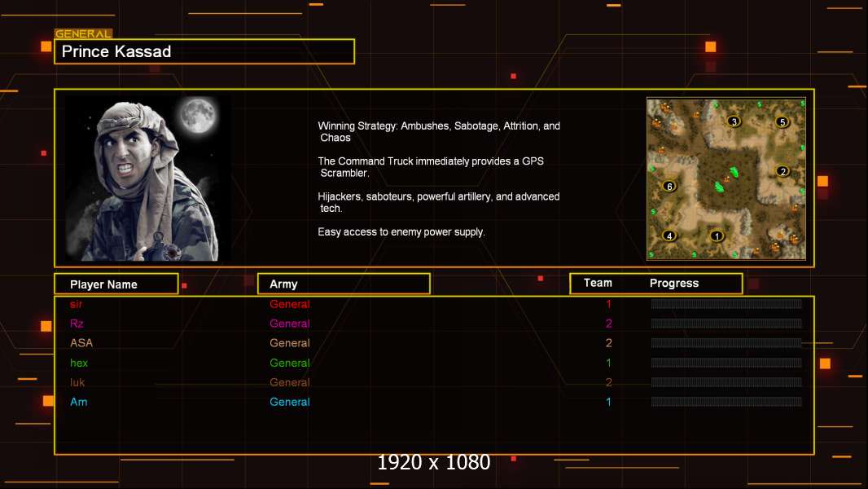Click the Progress column header

click(x=674, y=284)
